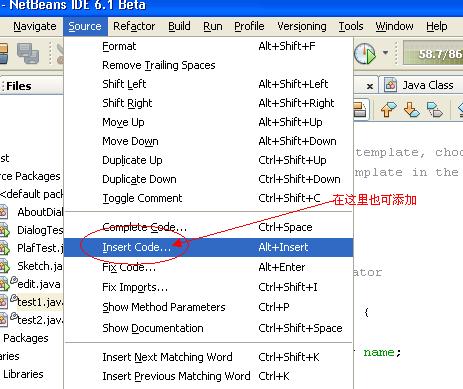Choose Insert Previous Matching Word
Viewport: 463px width, 389px height.
point(208,376)
